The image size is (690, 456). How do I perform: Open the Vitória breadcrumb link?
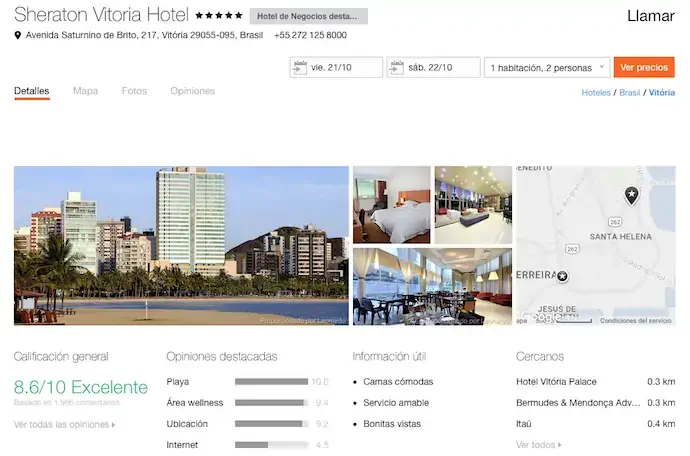661,93
